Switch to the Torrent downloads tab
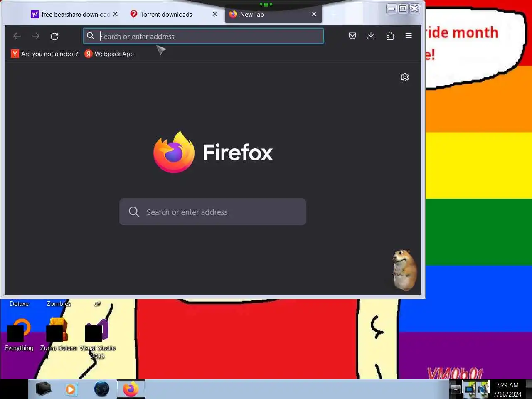The image size is (532, 399). coord(174,14)
